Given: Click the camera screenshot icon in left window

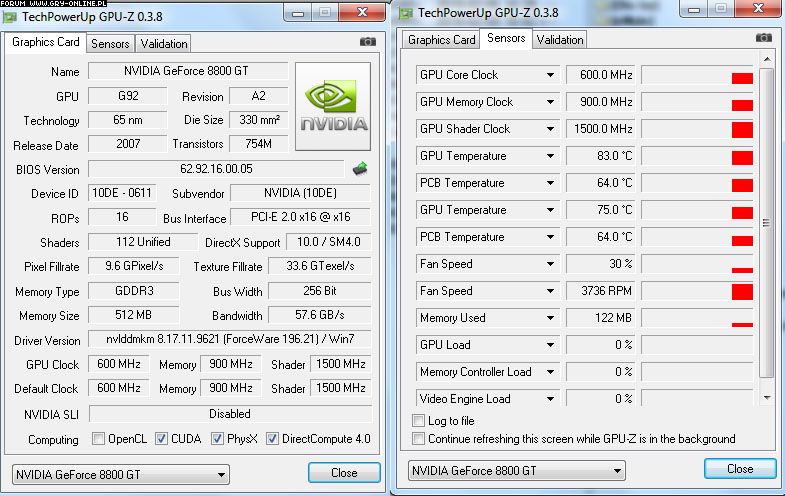Looking at the screenshot, I should [368, 42].
